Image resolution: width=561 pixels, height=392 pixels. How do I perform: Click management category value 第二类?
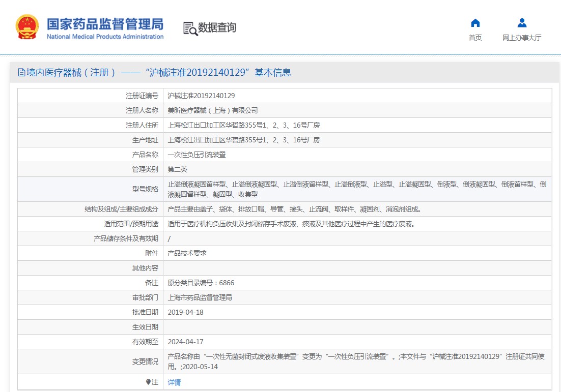[178, 169]
